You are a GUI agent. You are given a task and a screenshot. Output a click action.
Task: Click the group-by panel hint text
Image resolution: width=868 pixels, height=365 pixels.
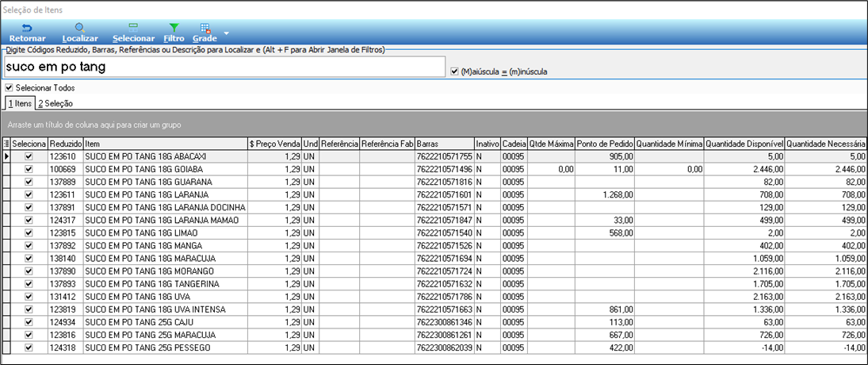(x=95, y=125)
